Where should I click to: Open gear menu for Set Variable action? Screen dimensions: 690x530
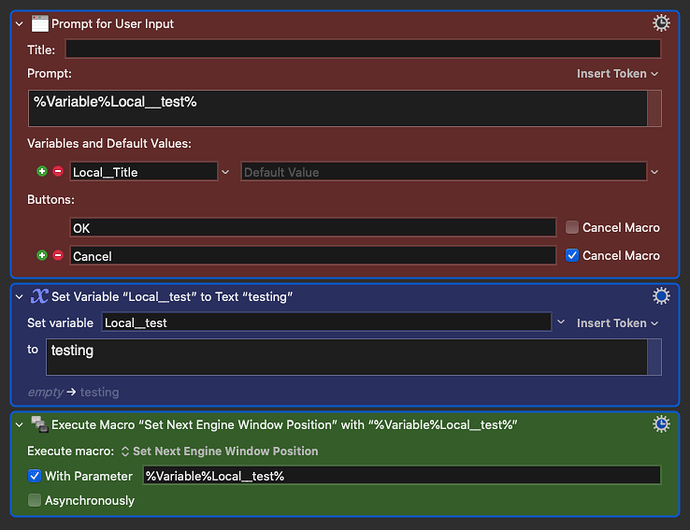(661, 296)
